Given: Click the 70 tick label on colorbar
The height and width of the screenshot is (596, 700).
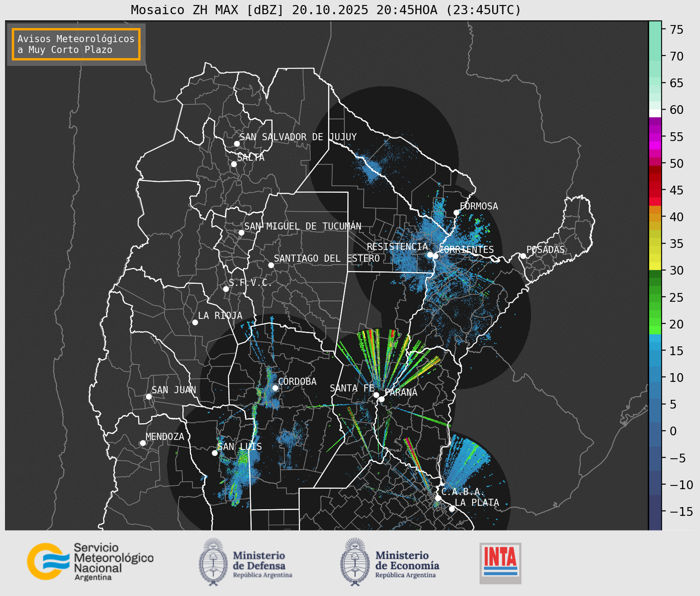Looking at the screenshot, I should [677, 56].
